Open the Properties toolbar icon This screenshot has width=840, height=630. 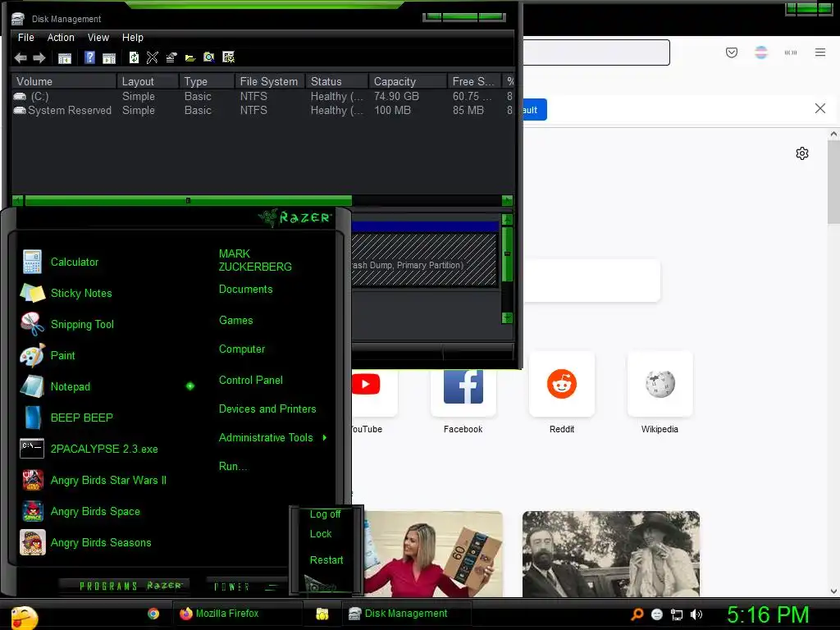(171, 57)
